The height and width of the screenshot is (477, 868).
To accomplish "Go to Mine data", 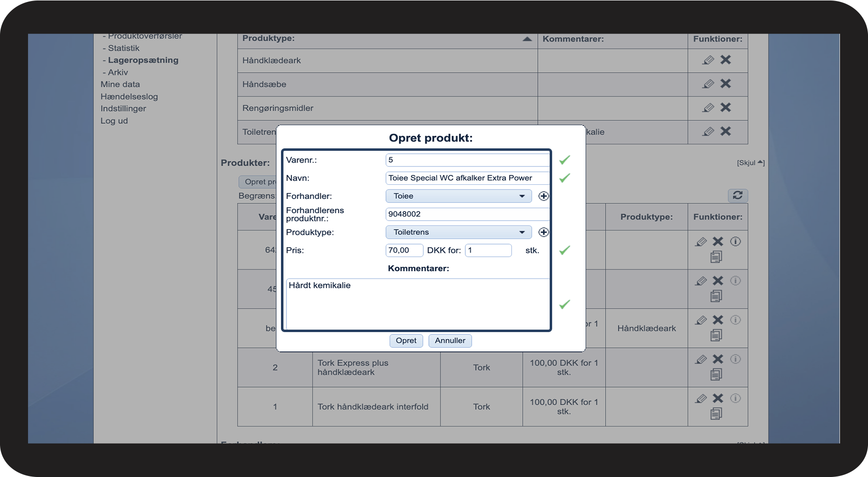I will click(x=120, y=84).
